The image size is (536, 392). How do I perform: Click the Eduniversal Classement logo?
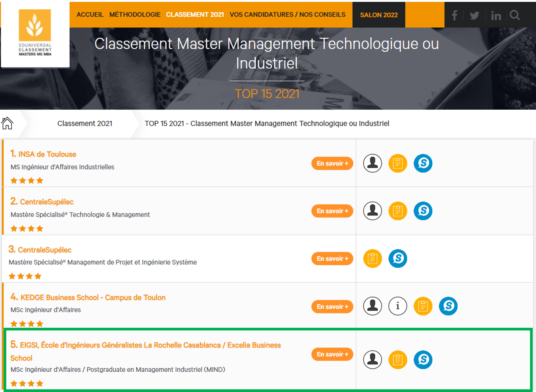35,33
